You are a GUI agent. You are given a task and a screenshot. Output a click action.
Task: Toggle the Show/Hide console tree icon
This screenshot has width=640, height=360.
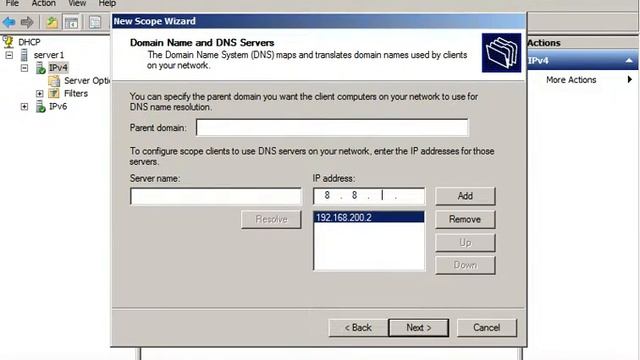pyautogui.click(x=71, y=22)
